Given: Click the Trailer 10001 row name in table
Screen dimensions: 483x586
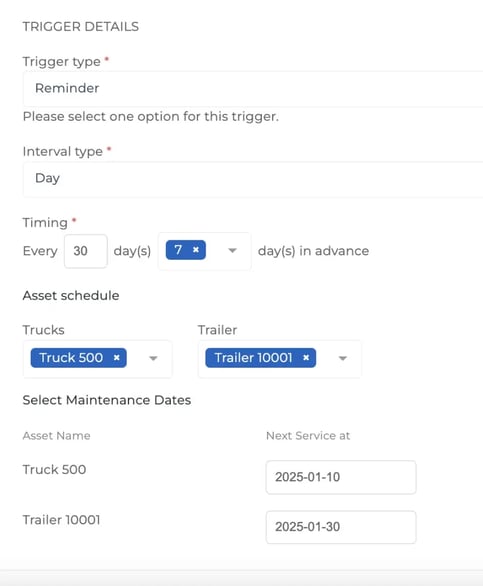Looking at the screenshot, I should click(x=61, y=519).
